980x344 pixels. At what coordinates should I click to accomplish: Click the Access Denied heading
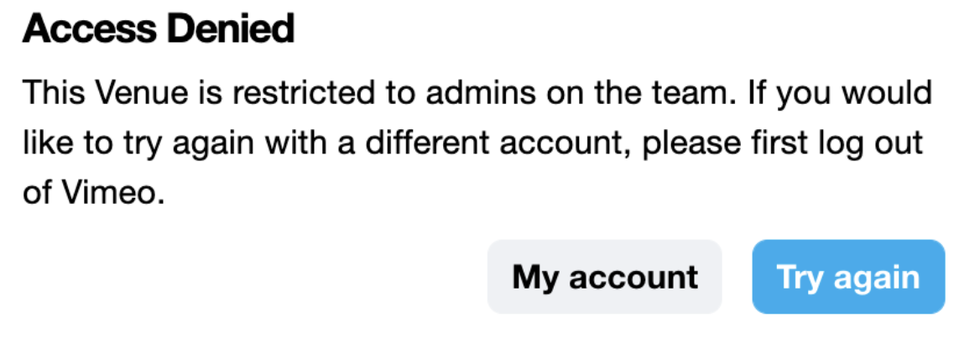click(x=159, y=30)
